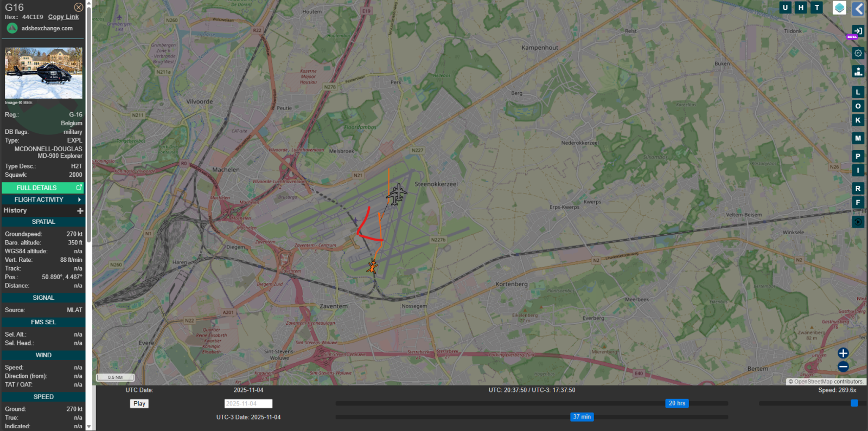Collapse the sidebar with the left chevron
868x431 pixels.
(x=858, y=9)
